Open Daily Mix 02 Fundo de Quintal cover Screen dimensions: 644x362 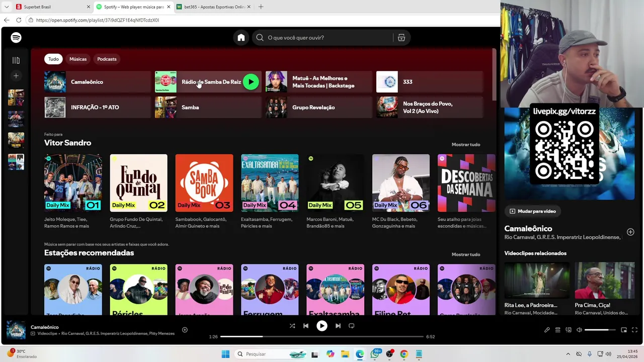(138, 183)
